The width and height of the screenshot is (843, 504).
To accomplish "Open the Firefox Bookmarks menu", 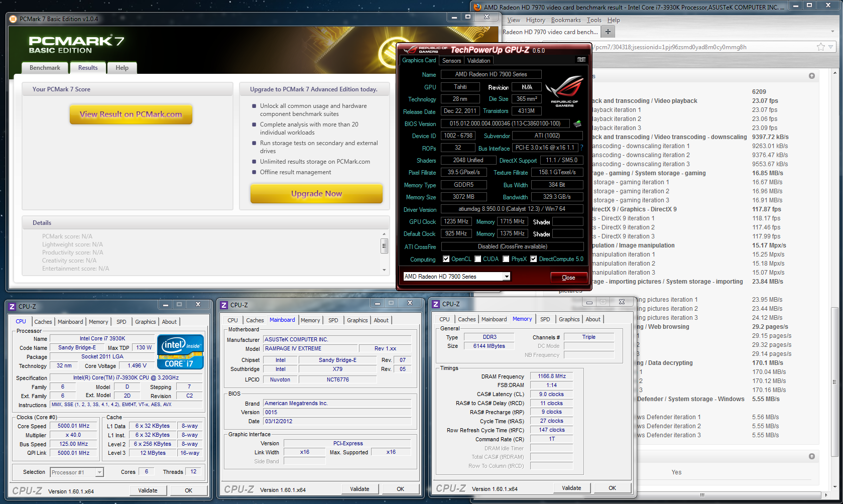I will tap(566, 20).
